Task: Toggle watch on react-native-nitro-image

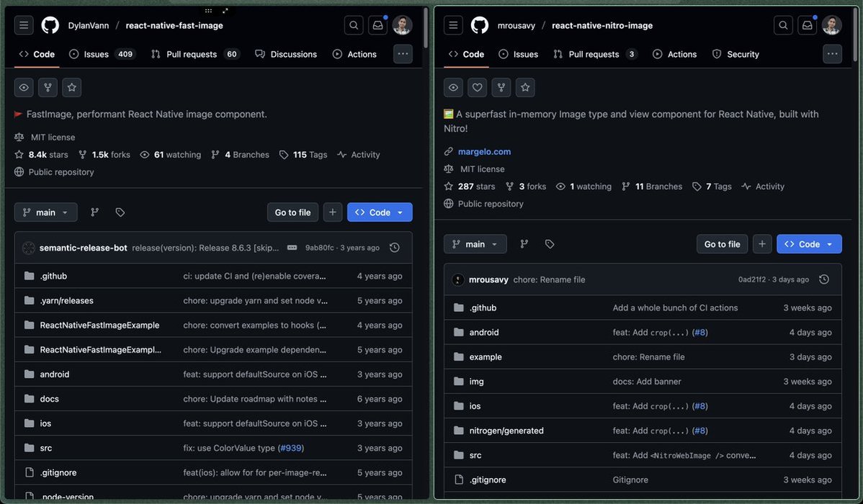Action: (453, 88)
